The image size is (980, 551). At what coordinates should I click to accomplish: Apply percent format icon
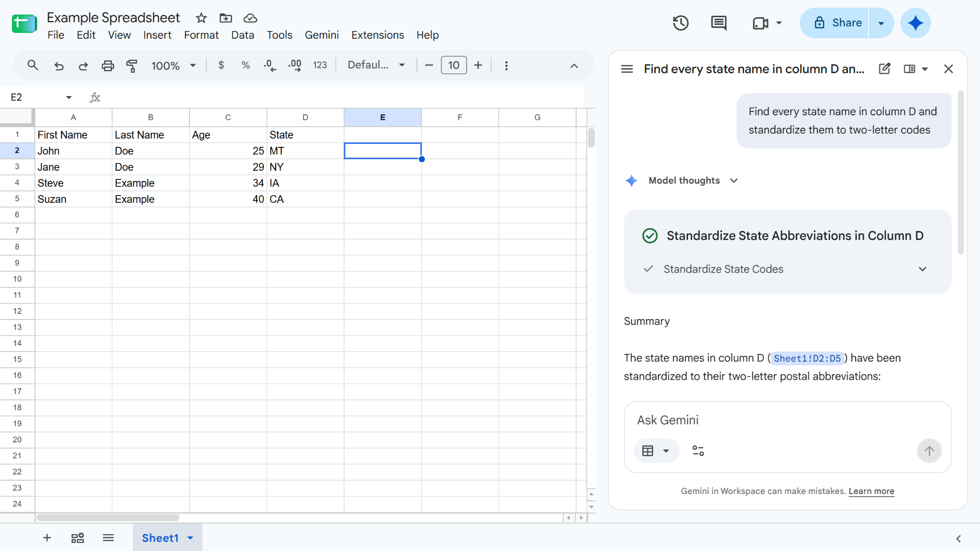point(245,65)
